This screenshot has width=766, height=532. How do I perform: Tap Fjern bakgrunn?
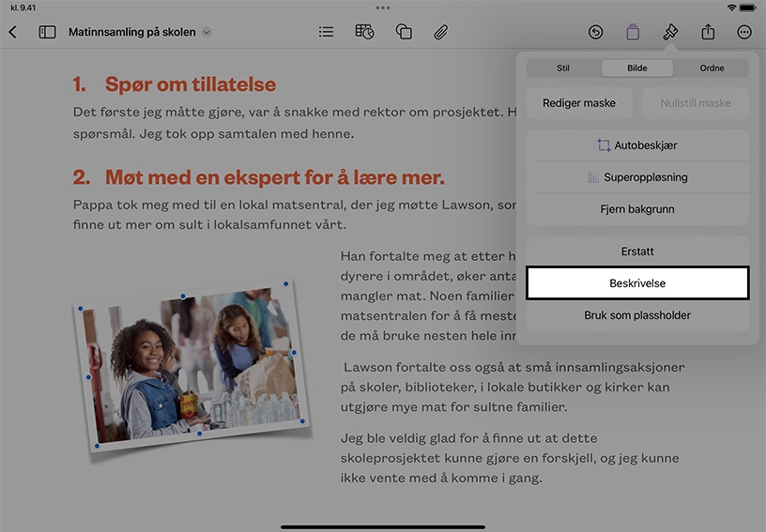[x=637, y=209]
